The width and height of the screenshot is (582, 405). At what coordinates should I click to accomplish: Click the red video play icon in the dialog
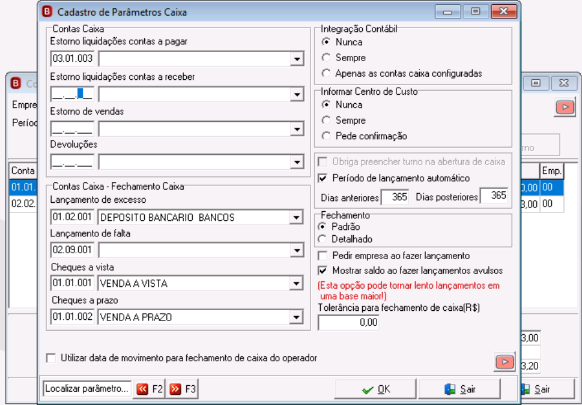click(505, 362)
